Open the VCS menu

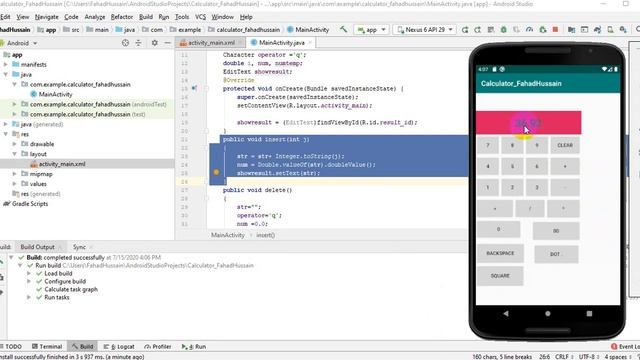pyautogui.click(x=200, y=17)
